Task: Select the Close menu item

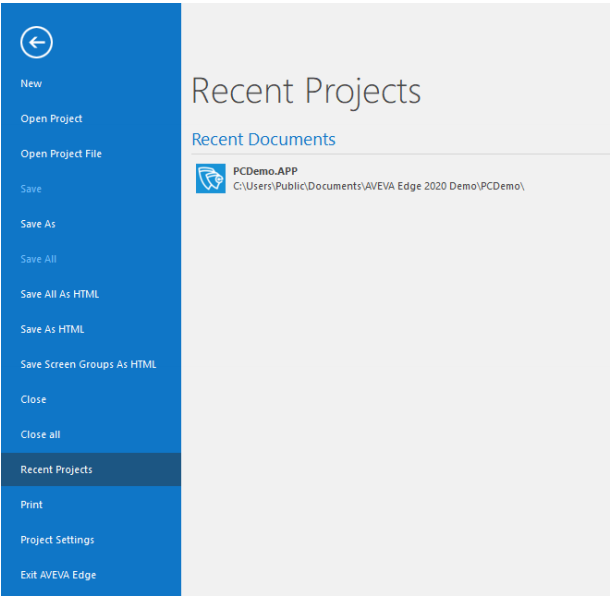Action: click(33, 399)
